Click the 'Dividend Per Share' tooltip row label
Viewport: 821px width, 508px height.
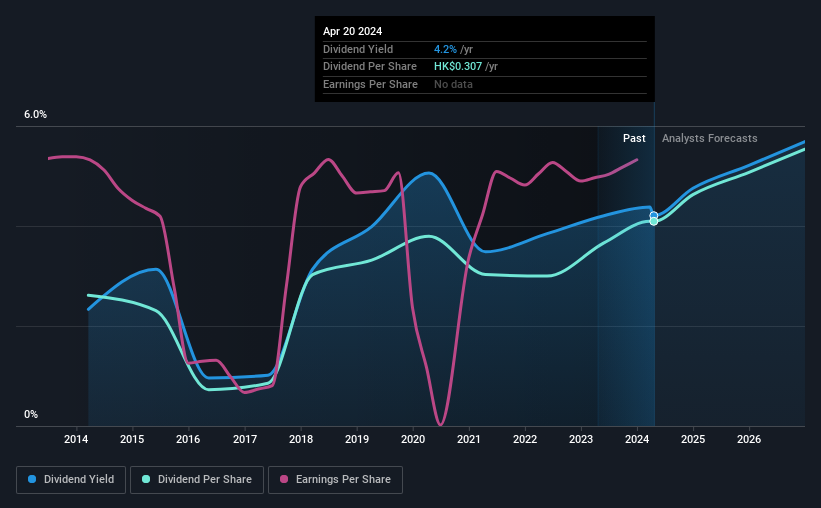(370, 67)
